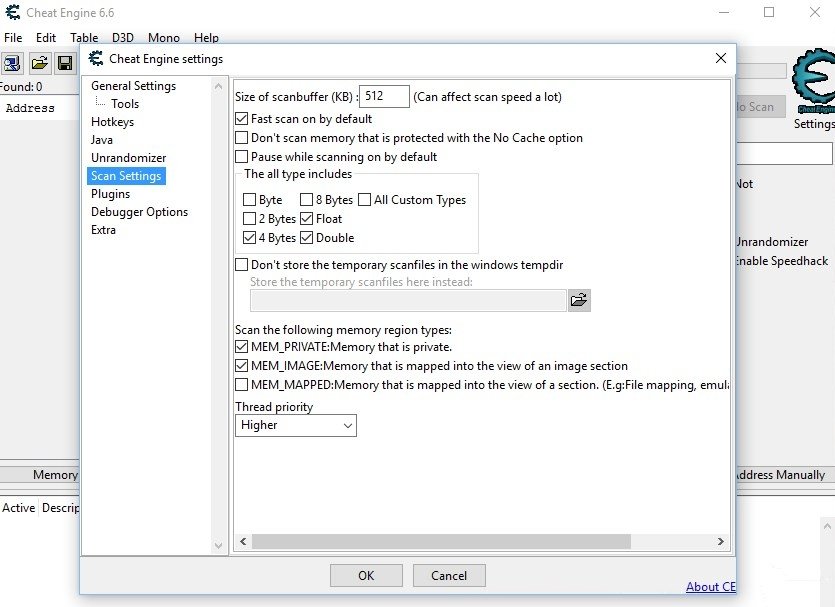Check the 2 Bytes type checkbox
Screen dimensions: 835x607
coord(249,219)
